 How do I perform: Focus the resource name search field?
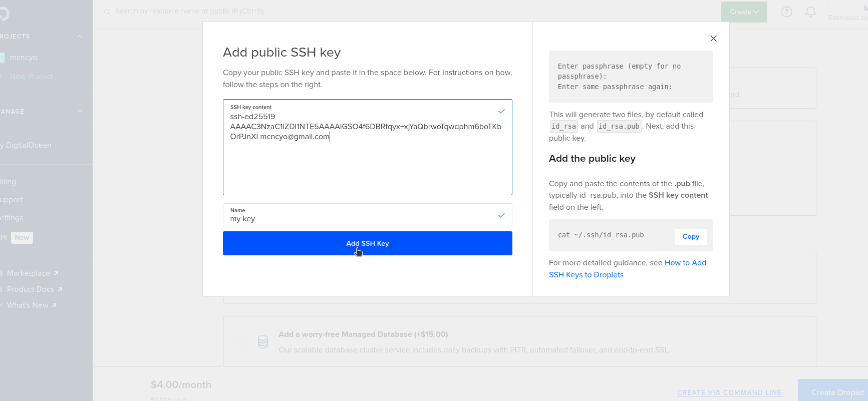[189, 11]
